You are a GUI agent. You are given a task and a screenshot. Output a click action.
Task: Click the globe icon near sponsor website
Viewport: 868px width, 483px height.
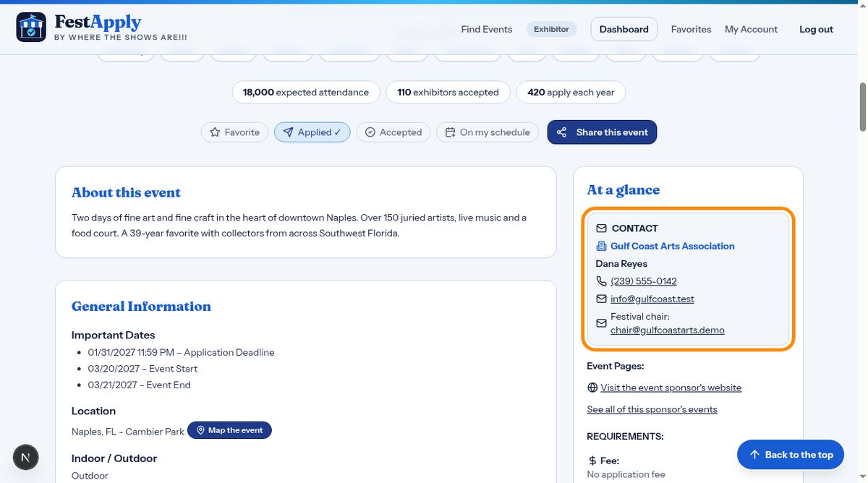(x=592, y=388)
